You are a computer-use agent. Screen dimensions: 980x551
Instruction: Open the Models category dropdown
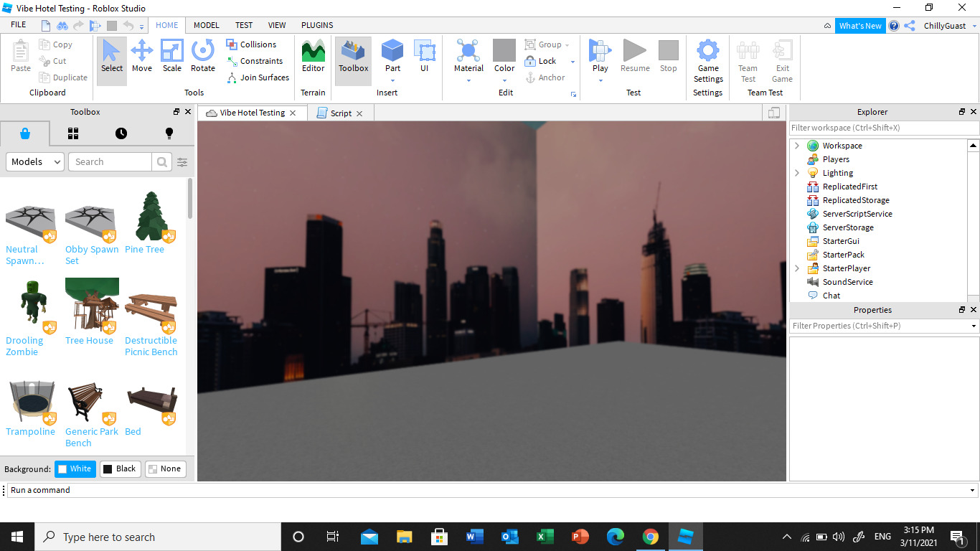click(35, 161)
